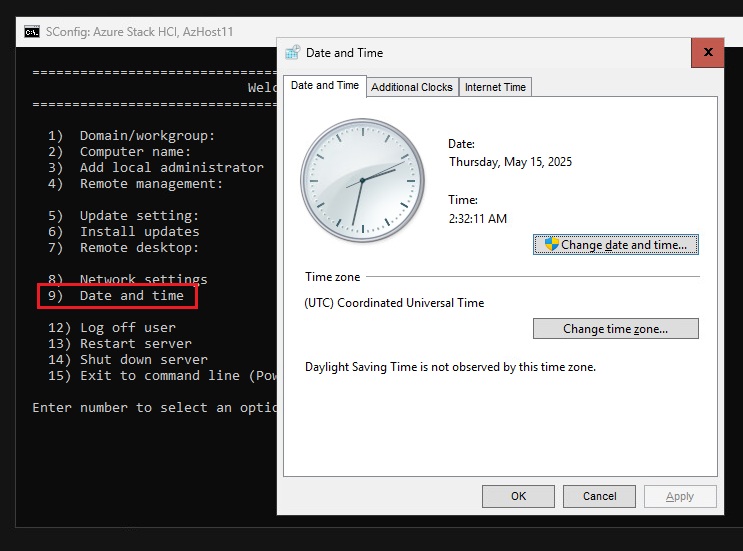
Task: Confirm with the OK button
Action: (x=518, y=496)
